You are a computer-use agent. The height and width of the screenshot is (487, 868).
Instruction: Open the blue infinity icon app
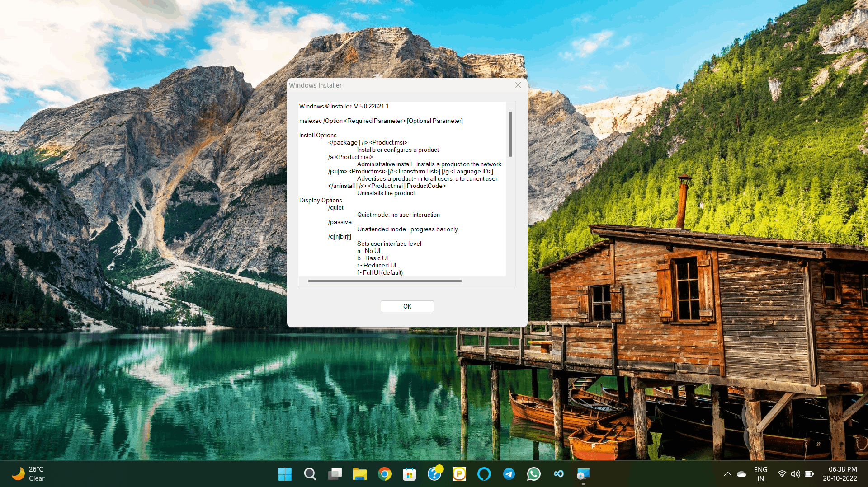tap(559, 474)
